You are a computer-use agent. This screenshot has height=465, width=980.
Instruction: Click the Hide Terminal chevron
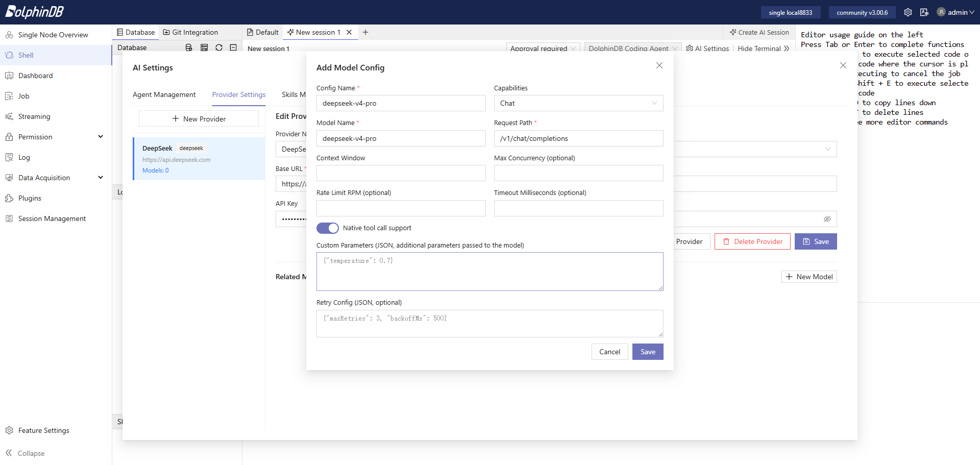pos(787,48)
